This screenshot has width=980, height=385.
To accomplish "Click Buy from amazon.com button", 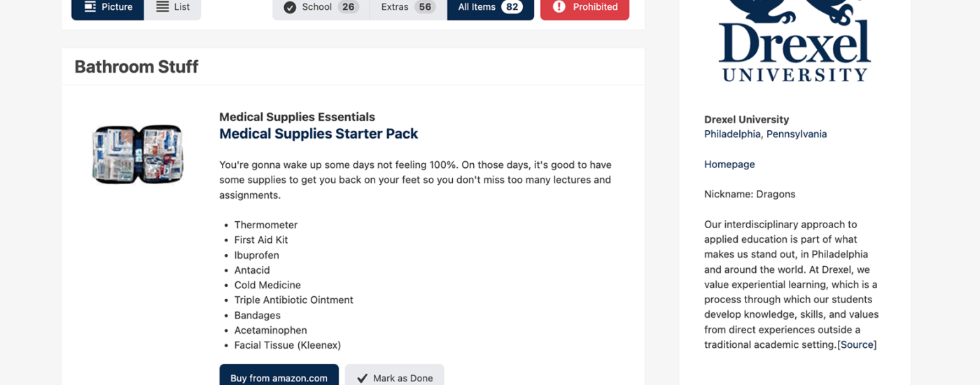I will click(x=279, y=376).
